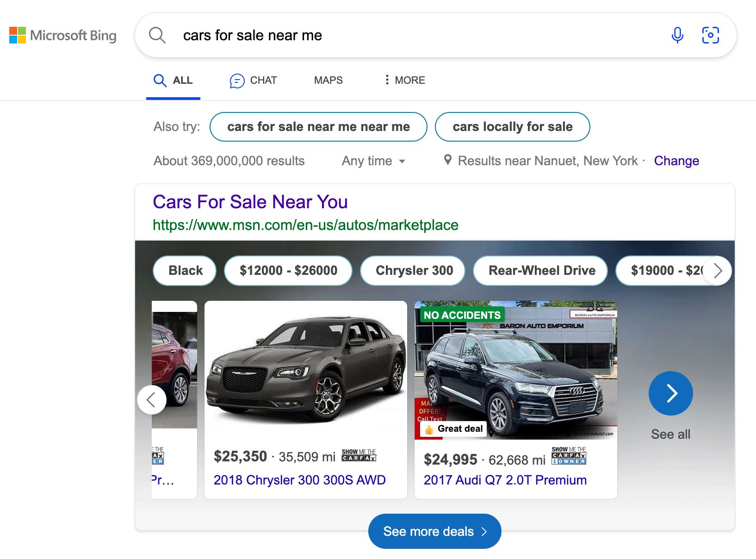
Task: Open visual search camera icon
Action: pyautogui.click(x=711, y=35)
